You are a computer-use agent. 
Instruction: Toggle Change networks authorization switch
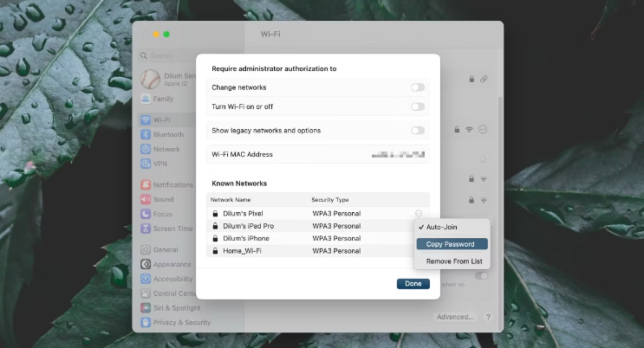[x=418, y=87]
